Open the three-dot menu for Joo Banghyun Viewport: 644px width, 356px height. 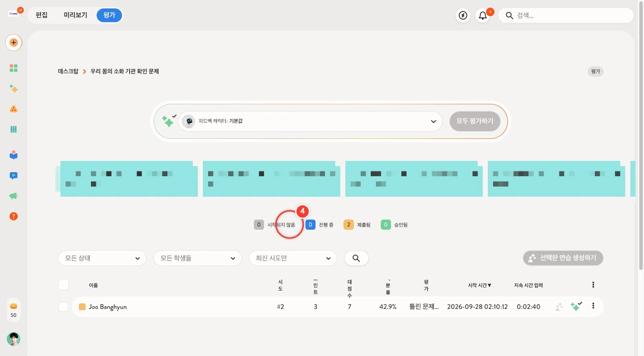click(x=593, y=306)
